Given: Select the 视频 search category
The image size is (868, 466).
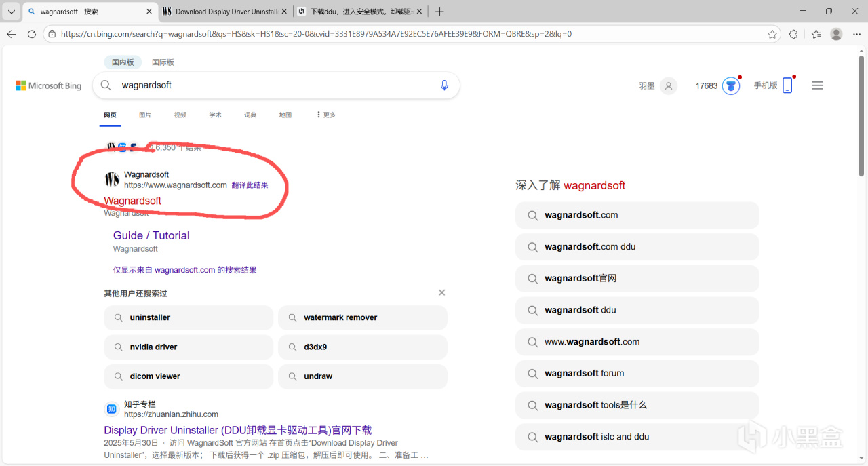Looking at the screenshot, I should (x=180, y=115).
